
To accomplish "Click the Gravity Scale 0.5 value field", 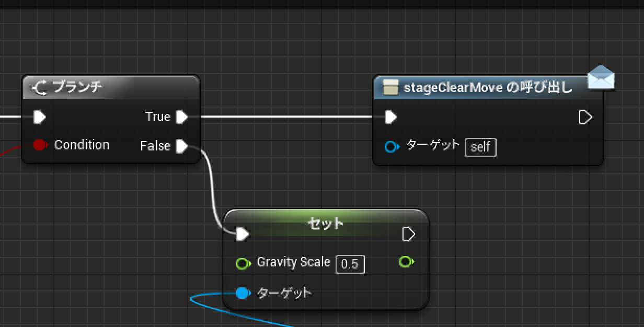I will 350,264.
